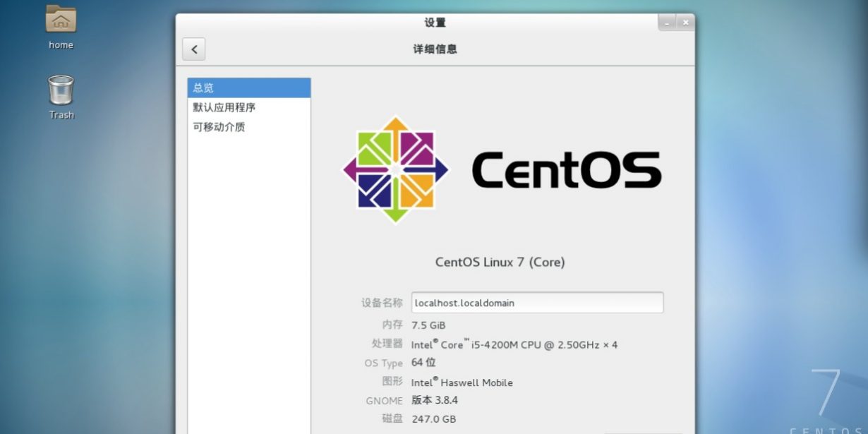Click the 图形 graphics info row
This screenshot has width=868, height=434.
click(462, 382)
